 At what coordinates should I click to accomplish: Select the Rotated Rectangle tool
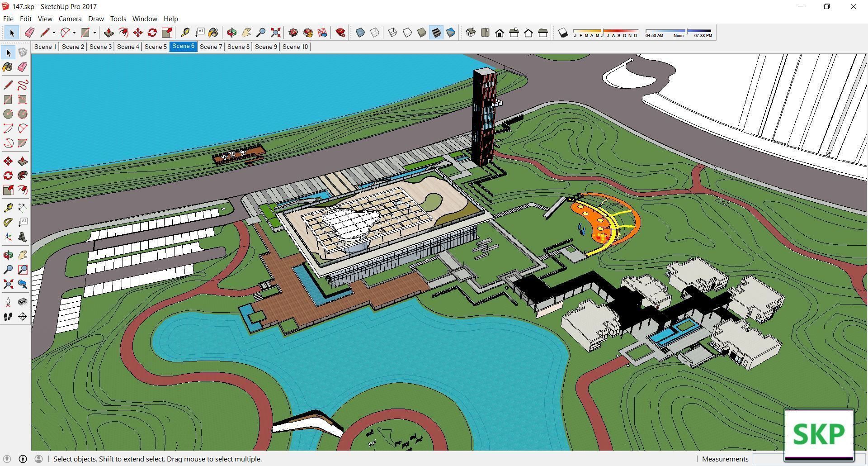click(23, 100)
